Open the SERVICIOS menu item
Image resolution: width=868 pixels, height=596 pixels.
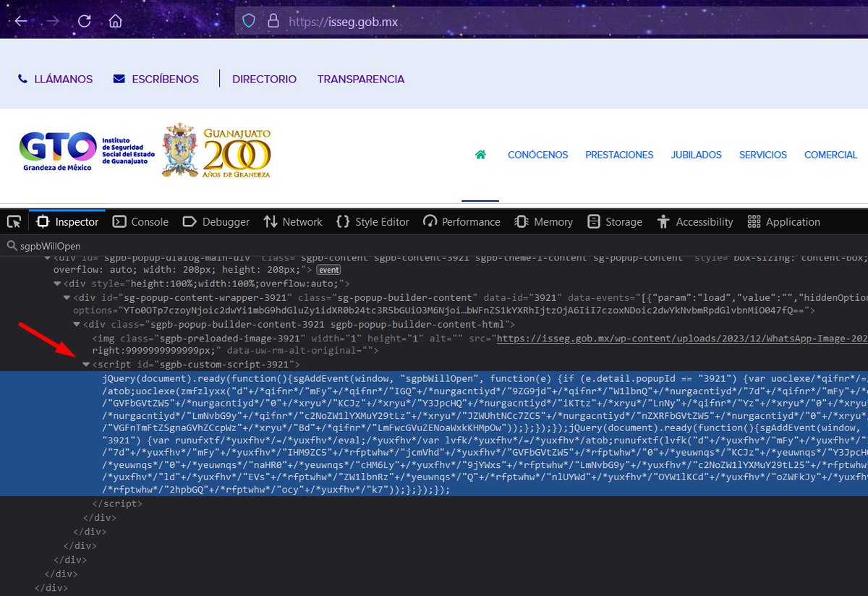coord(763,155)
